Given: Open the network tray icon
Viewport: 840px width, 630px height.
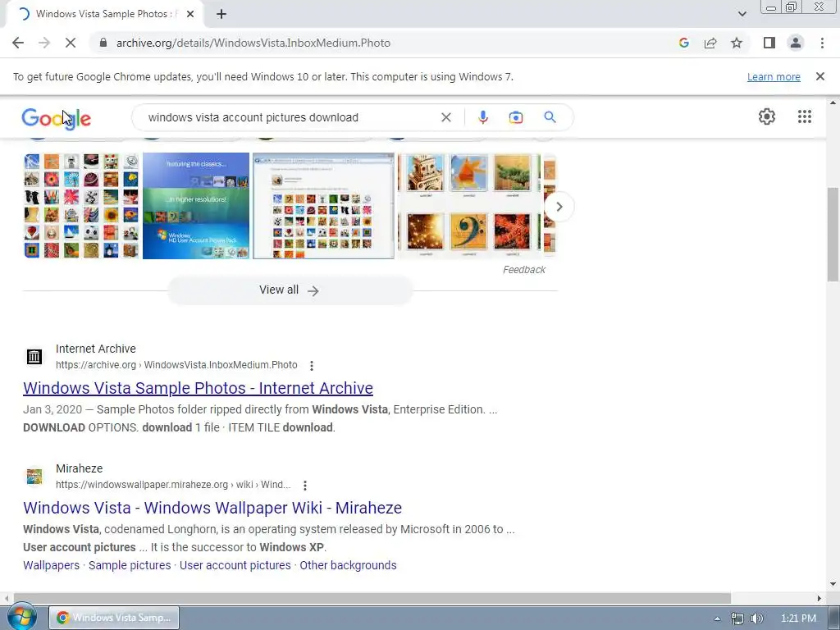Looking at the screenshot, I should [x=737, y=619].
